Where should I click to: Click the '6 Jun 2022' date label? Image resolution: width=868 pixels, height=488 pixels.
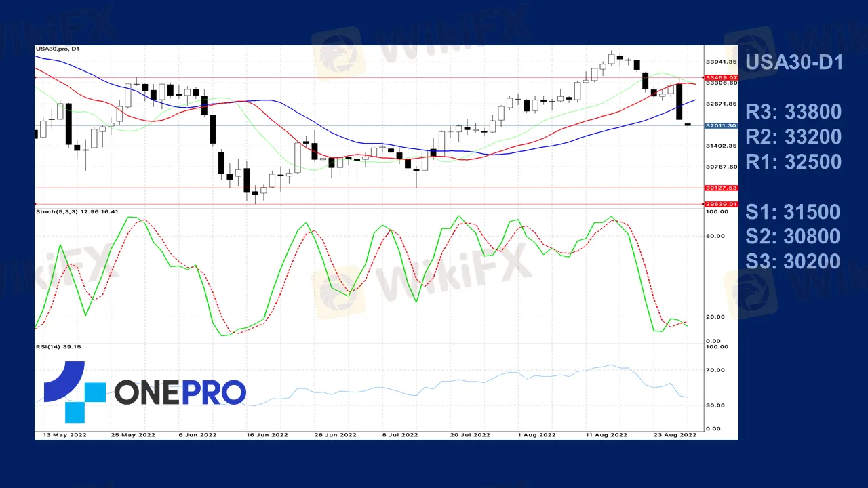point(199,435)
